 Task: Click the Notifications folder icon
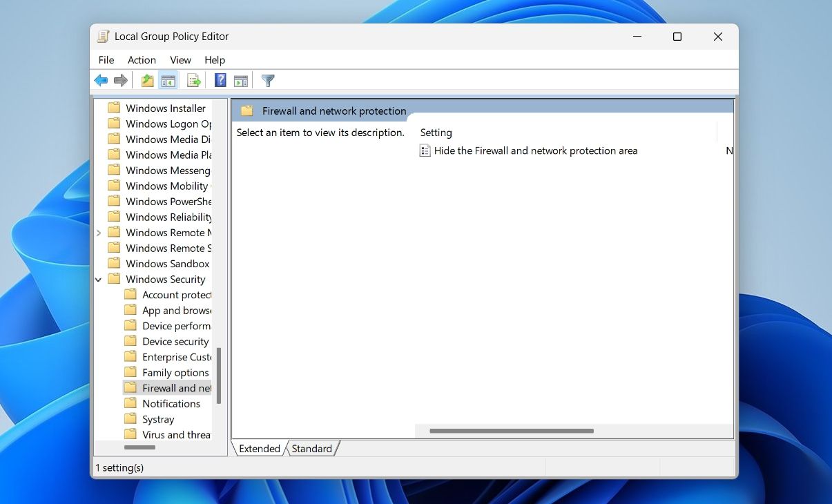pos(130,404)
